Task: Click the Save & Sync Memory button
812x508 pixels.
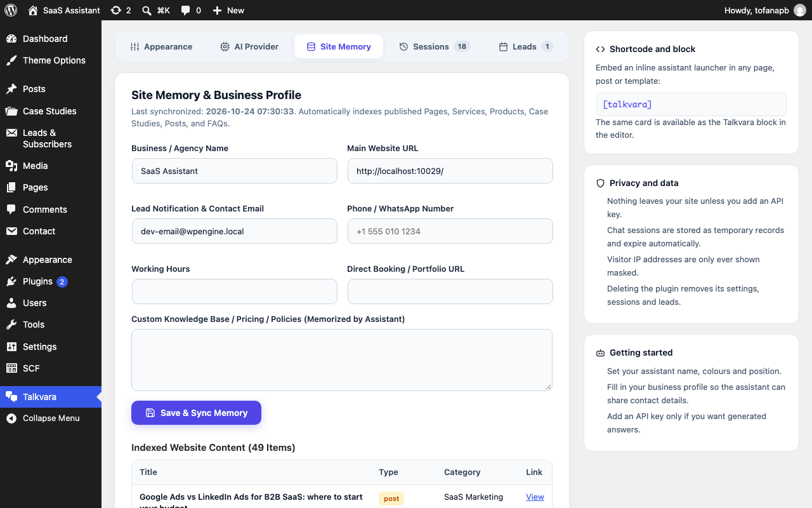Action: [x=196, y=413]
